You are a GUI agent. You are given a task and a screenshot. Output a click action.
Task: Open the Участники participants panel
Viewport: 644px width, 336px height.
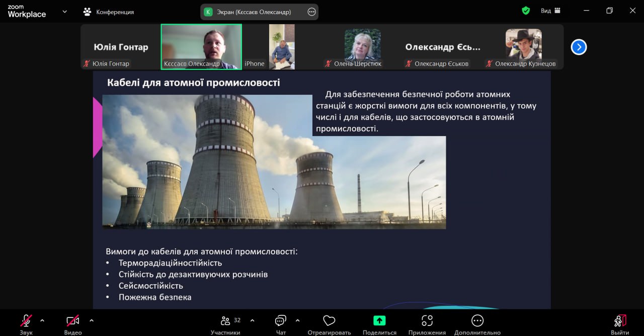click(x=225, y=321)
